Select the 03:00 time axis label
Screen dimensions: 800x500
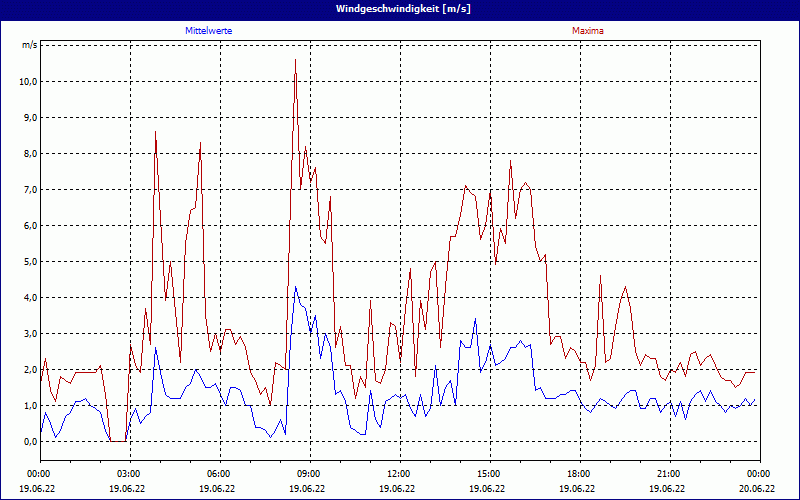128,473
